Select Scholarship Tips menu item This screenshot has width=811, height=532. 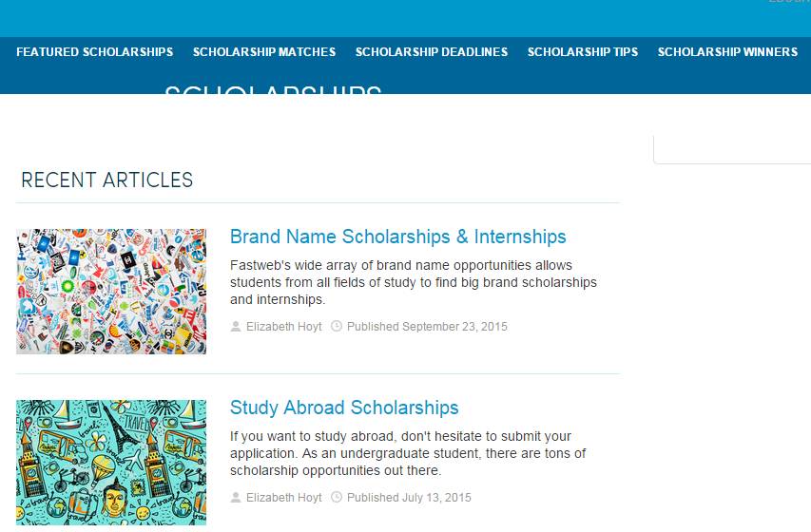pyautogui.click(x=582, y=52)
